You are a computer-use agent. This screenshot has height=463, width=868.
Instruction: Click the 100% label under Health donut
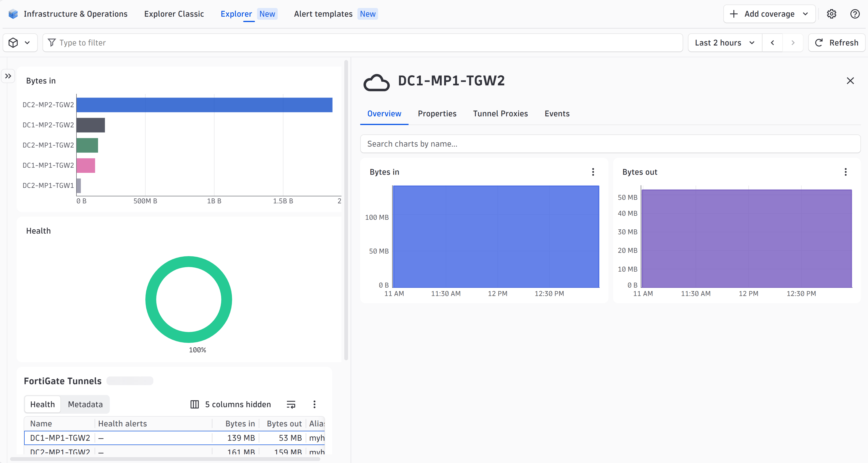click(x=197, y=350)
